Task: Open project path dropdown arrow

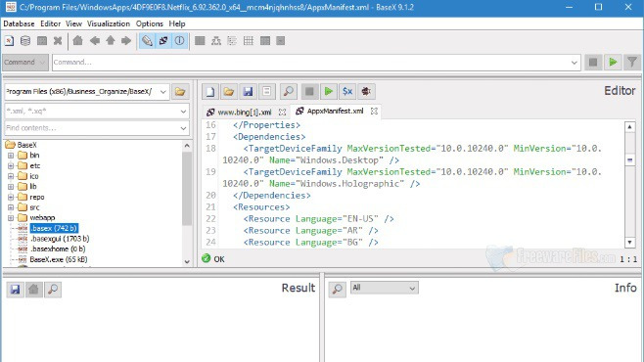Action: [x=163, y=92]
